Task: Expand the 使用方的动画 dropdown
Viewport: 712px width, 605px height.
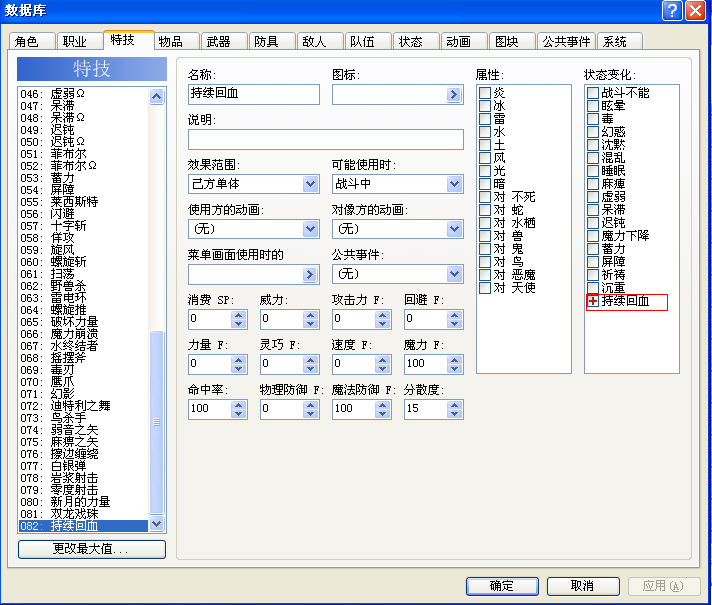Action: tap(310, 229)
